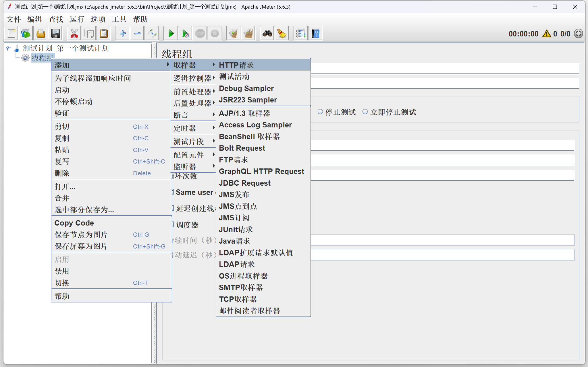Open the 运行 menu

[77, 19]
